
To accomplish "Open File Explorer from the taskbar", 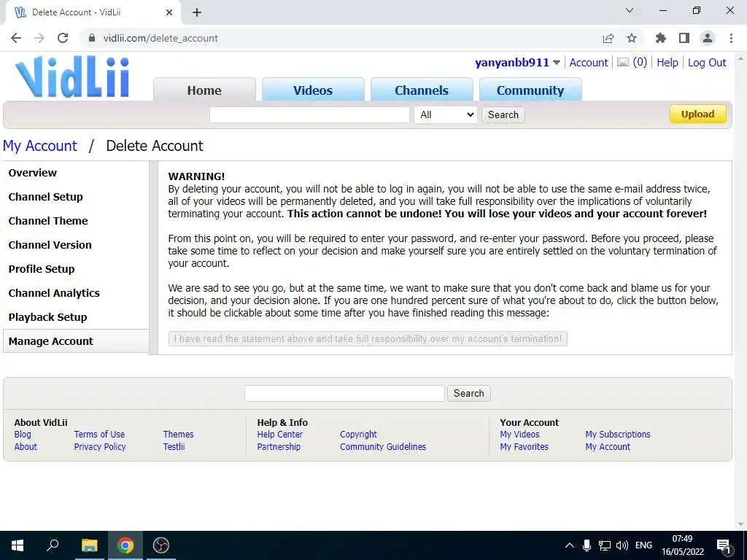I will (89, 545).
